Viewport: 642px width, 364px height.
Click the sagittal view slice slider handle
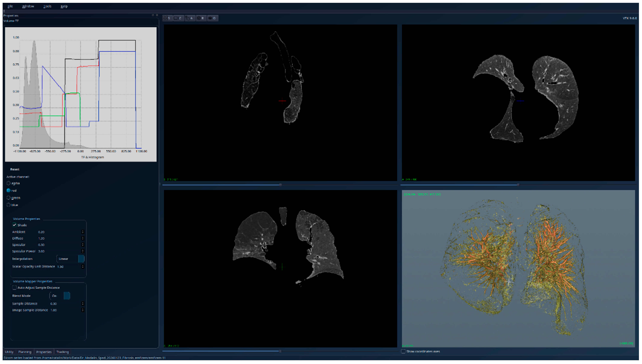[280, 185]
